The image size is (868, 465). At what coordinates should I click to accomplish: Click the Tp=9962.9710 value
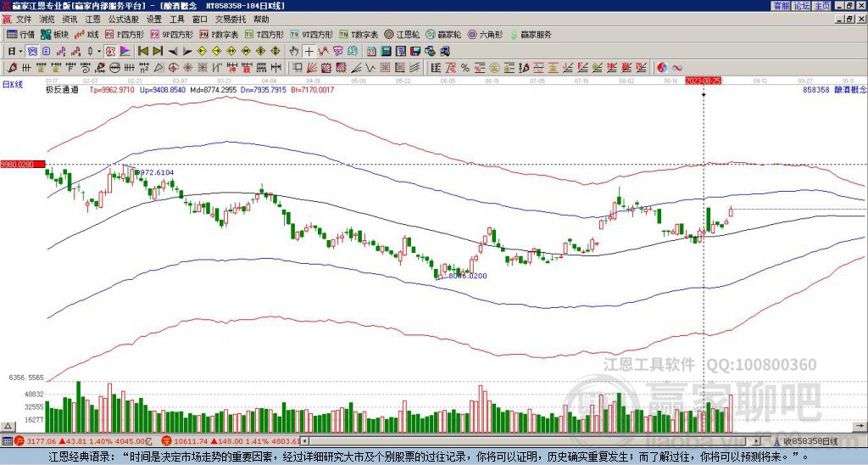tap(112, 89)
